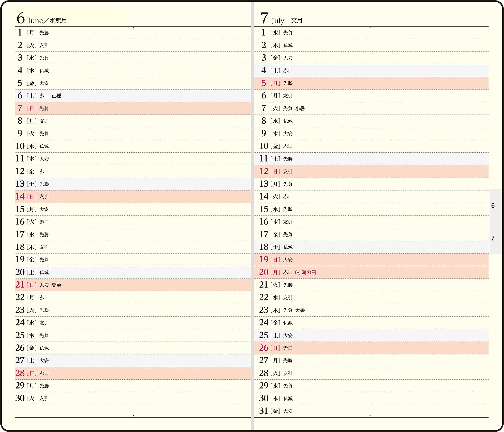
Task: Select the June 13 Saturday row
Action: (133, 184)
